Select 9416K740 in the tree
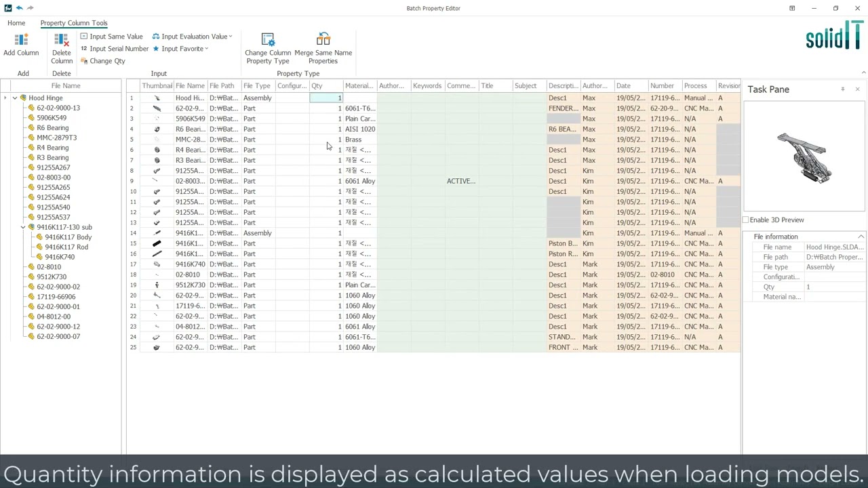The height and width of the screenshot is (488, 868). click(x=60, y=257)
